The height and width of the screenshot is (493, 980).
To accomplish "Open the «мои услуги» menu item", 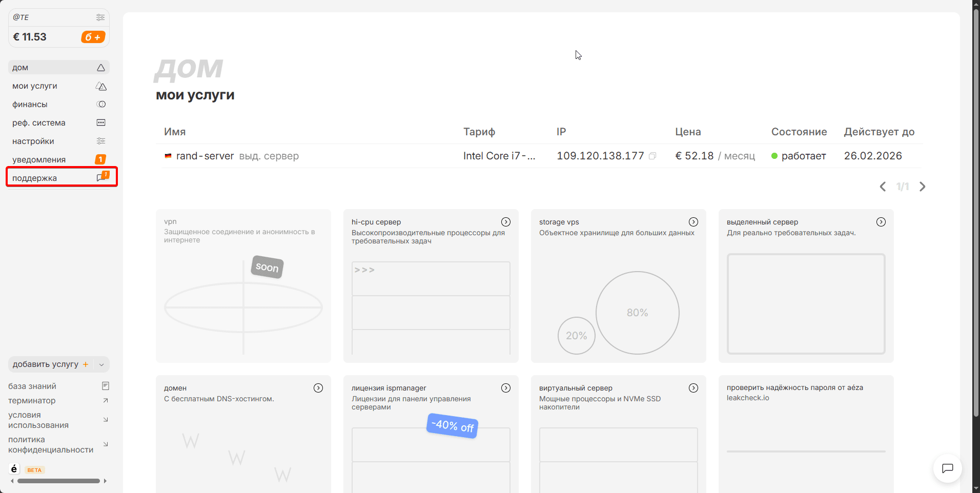I will (x=35, y=86).
